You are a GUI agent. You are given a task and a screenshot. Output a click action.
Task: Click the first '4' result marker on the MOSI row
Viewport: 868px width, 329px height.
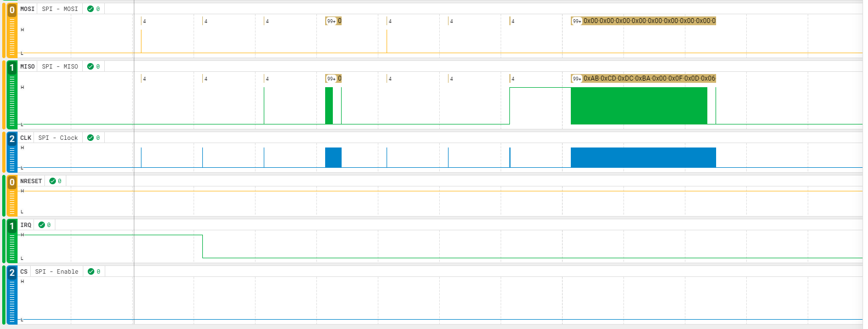[144, 21]
